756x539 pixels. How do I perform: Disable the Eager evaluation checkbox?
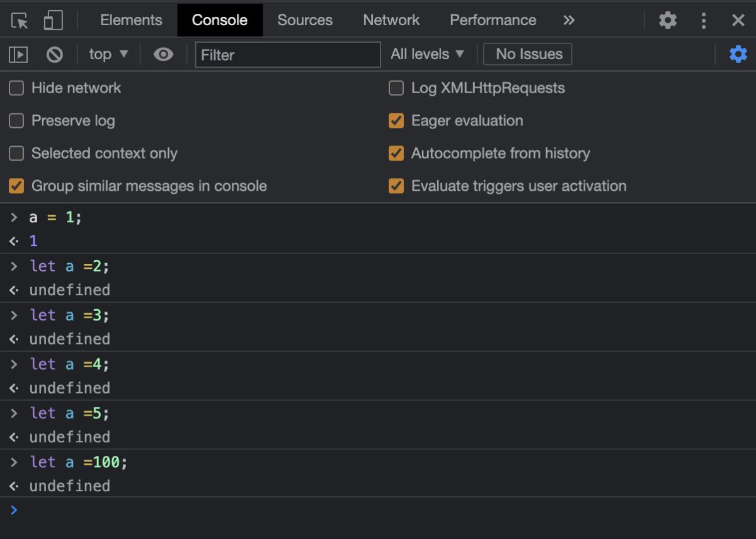coord(396,121)
